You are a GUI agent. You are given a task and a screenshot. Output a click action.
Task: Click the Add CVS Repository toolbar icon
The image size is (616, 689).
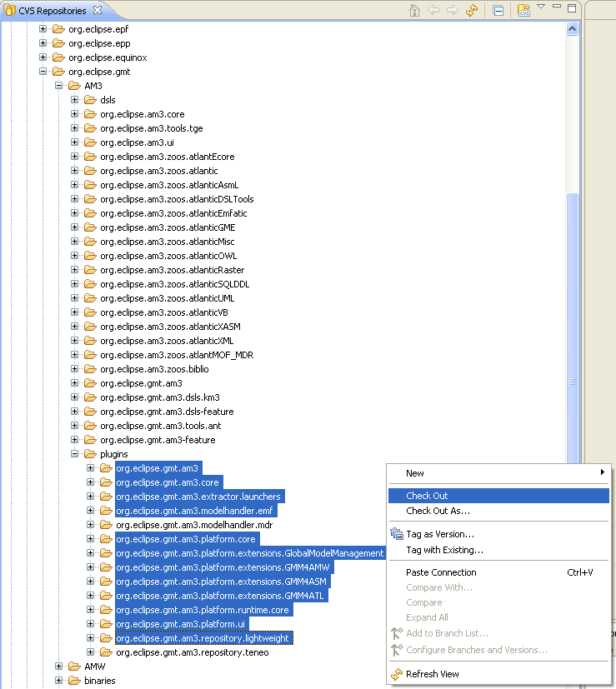point(523,10)
